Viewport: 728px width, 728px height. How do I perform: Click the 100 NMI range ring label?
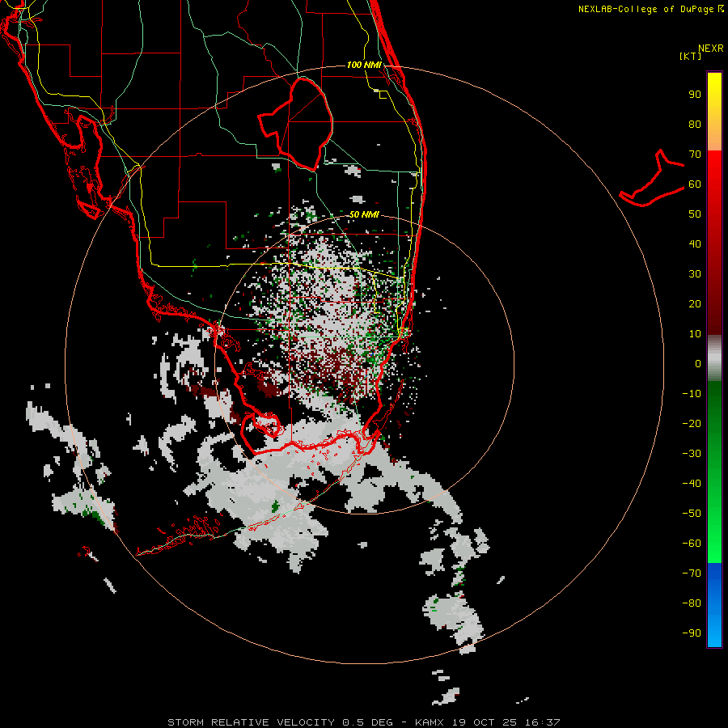(x=364, y=65)
